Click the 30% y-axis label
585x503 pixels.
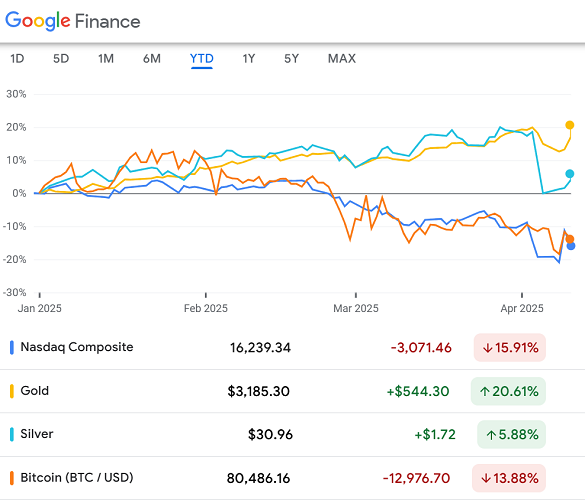[x=16, y=94]
